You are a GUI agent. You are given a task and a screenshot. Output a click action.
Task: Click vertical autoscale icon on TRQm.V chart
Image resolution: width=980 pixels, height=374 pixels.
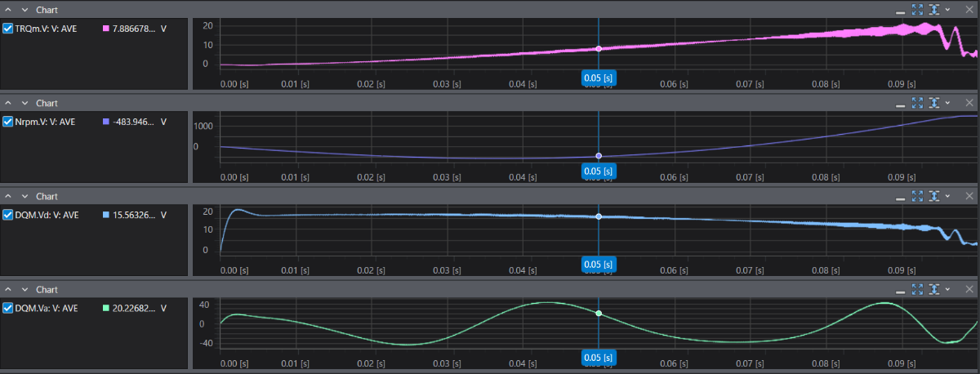pyautogui.click(x=933, y=10)
